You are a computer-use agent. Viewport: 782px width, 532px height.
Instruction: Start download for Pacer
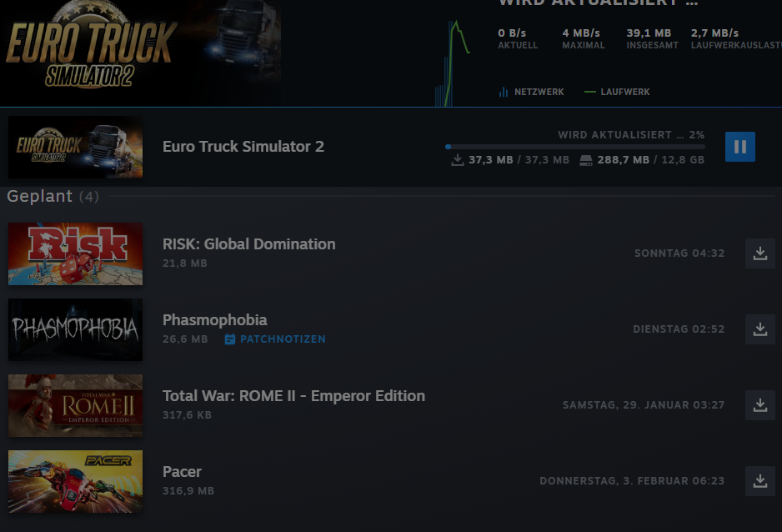coord(760,480)
